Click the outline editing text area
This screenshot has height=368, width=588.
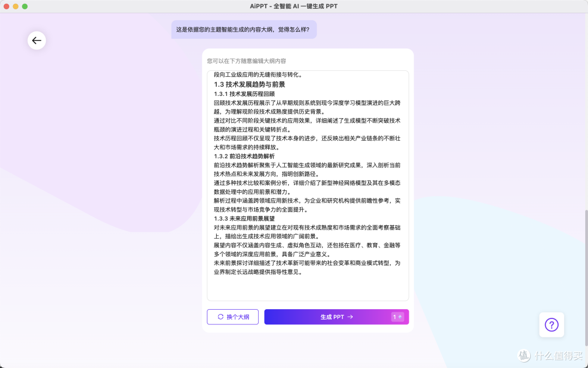point(308,185)
